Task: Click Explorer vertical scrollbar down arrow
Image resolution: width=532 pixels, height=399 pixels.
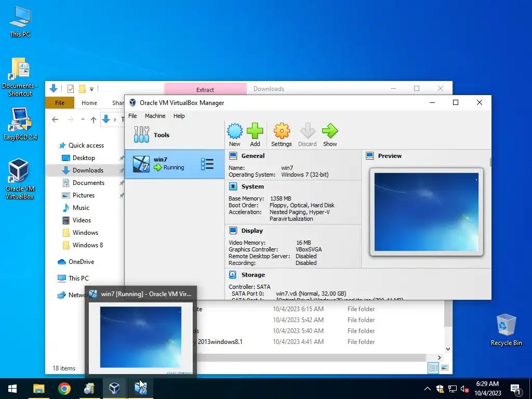Action: click(448, 349)
